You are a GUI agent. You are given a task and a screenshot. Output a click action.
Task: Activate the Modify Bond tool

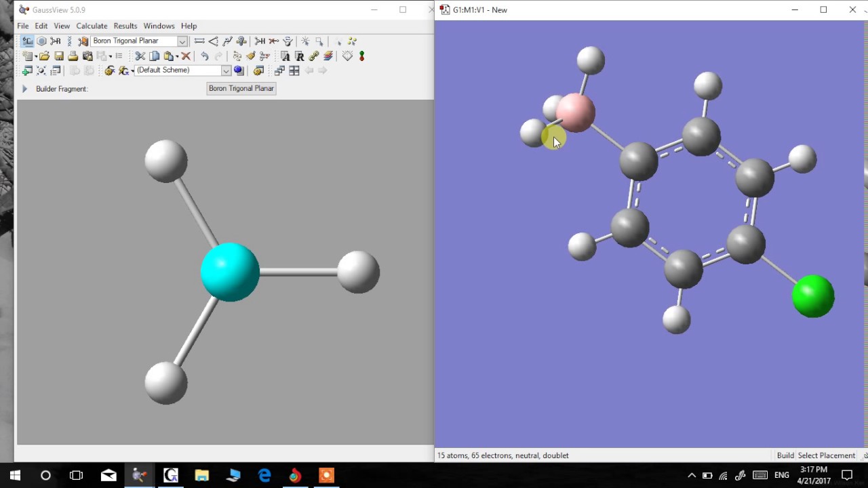point(199,41)
